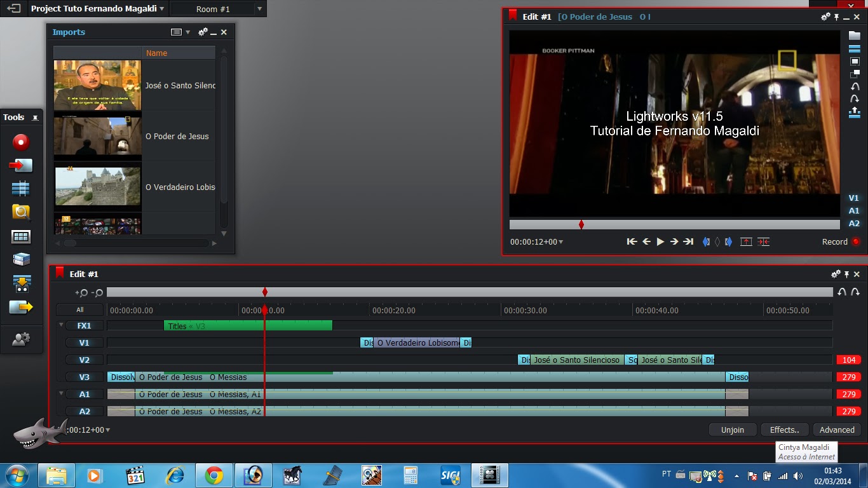
Task: Click the timeline overview bar red marker
Action: [x=265, y=292]
